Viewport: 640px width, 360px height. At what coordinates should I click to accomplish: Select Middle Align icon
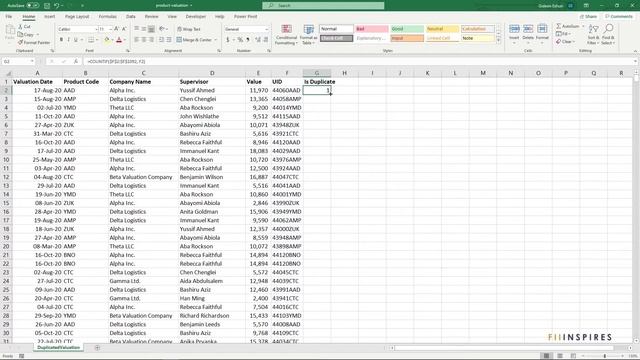pyautogui.click(x=144, y=29)
